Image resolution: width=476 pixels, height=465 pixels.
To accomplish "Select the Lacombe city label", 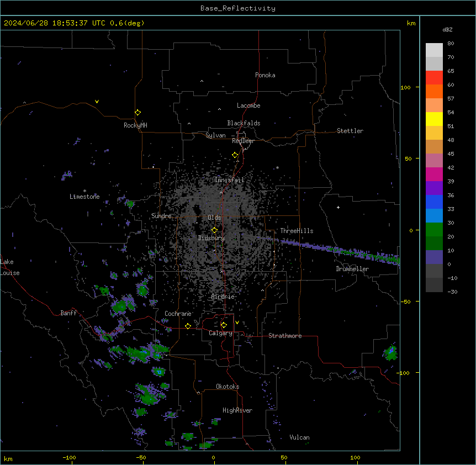I will click(248, 105).
